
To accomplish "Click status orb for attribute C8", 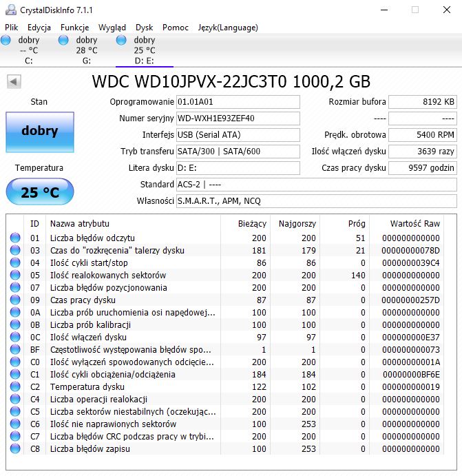I will [15, 449].
